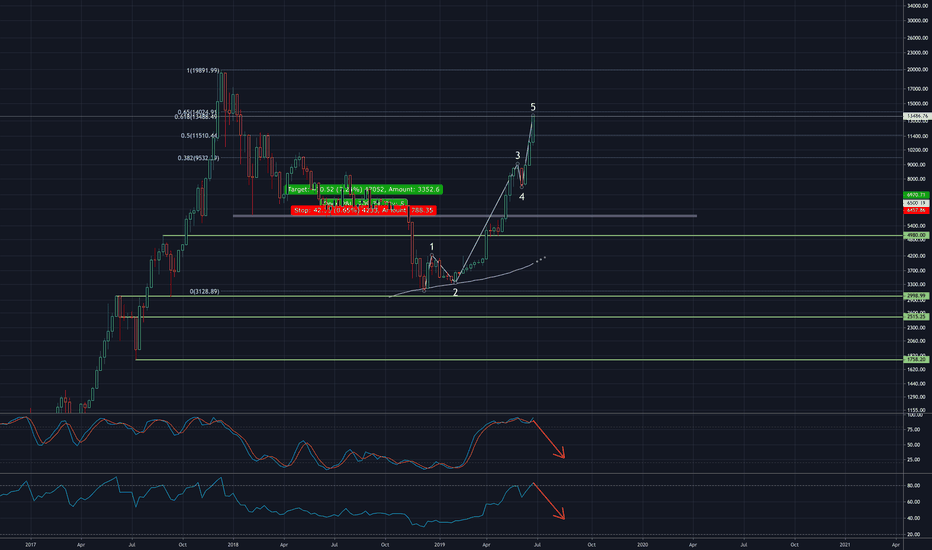Click the 1620.00 price axis label

[918, 369]
